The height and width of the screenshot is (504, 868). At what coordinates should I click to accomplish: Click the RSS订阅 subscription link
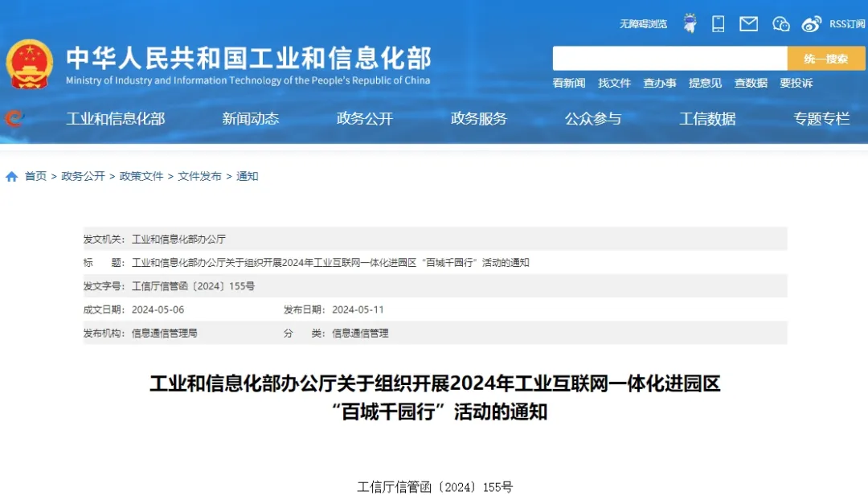tap(848, 24)
